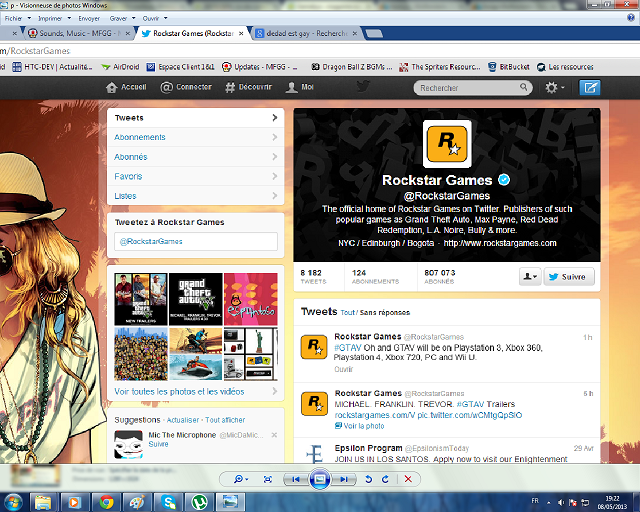
Task: Click Actualiser in Suggestions
Action: coord(182,420)
